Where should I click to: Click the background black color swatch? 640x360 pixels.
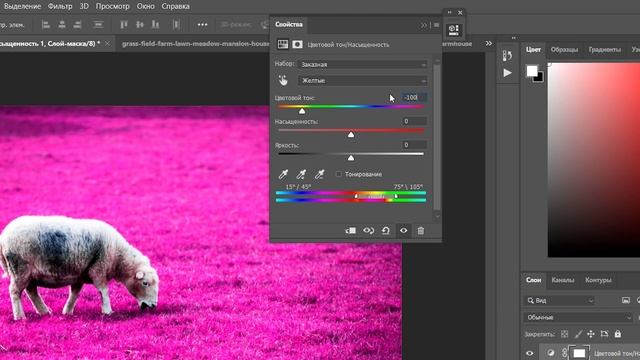[x=540, y=78]
